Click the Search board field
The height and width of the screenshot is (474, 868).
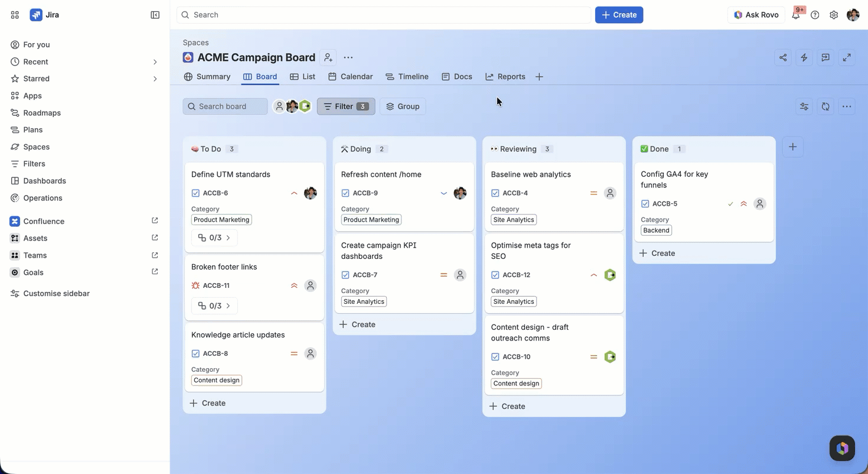[x=225, y=106]
